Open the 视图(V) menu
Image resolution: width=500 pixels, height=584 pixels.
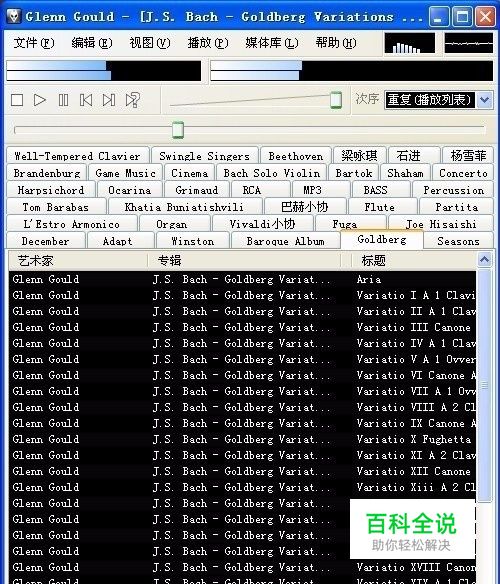click(150, 43)
